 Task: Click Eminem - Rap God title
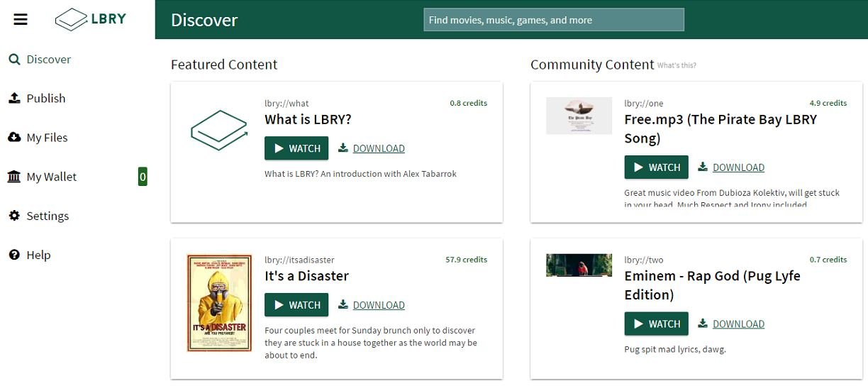pos(712,285)
